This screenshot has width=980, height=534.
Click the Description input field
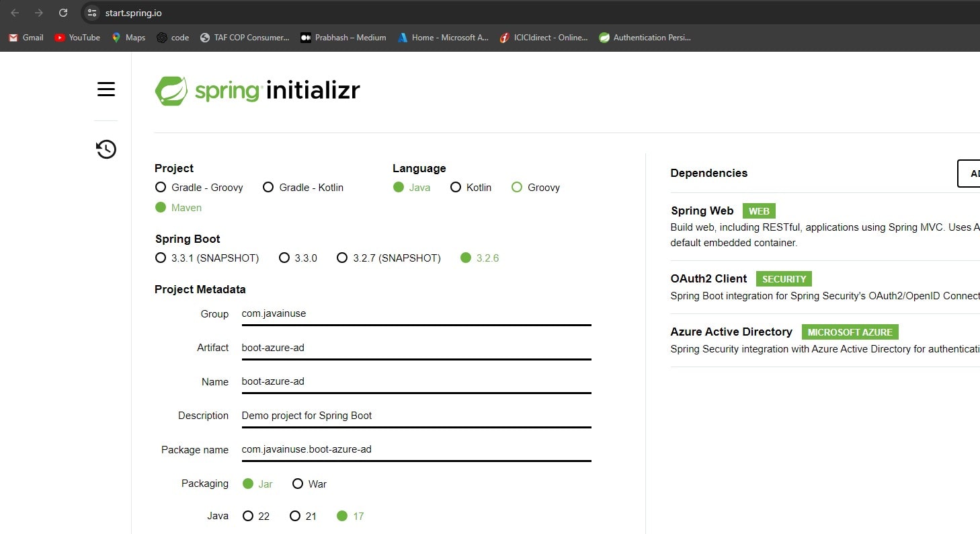click(417, 416)
